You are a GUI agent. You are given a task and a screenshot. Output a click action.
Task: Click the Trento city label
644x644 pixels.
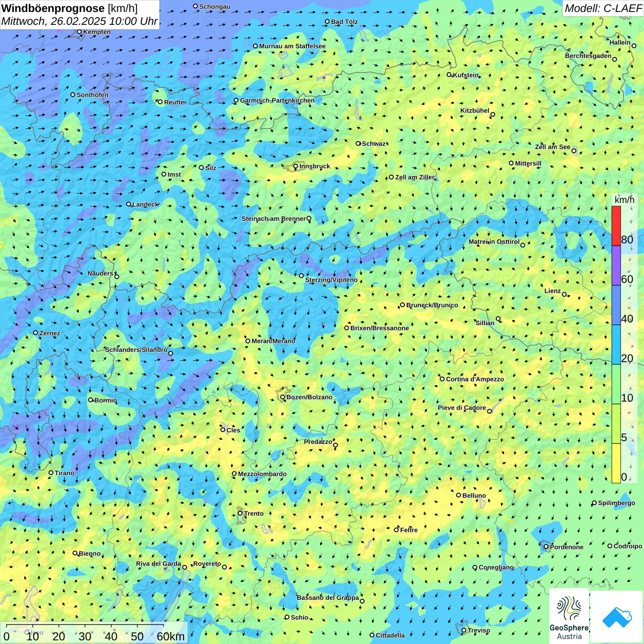pos(254,514)
